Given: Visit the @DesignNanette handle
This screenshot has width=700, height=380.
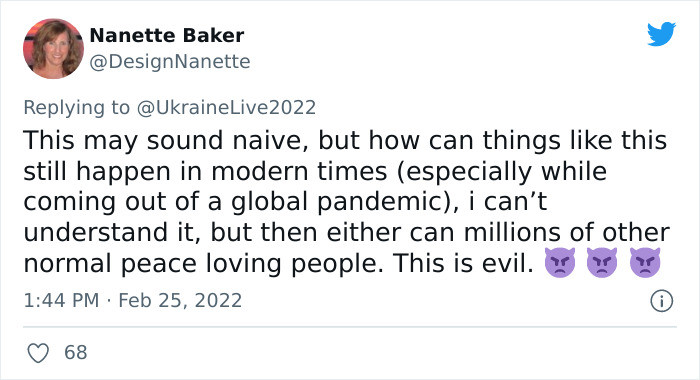Looking at the screenshot, I should [x=170, y=62].
